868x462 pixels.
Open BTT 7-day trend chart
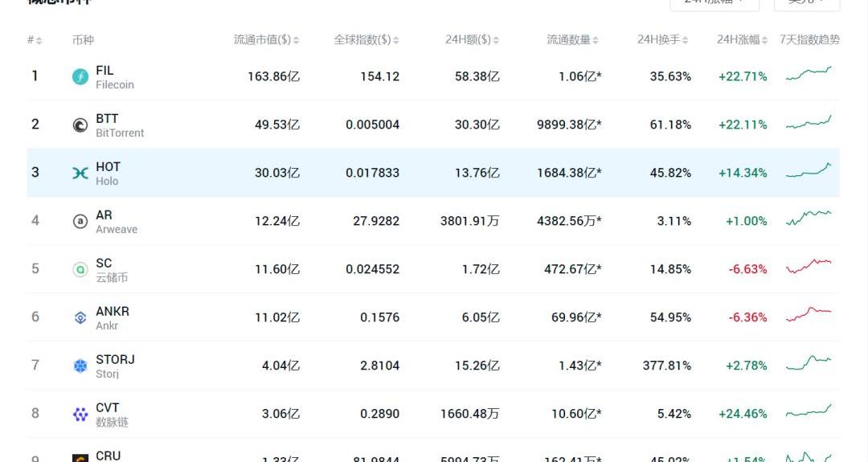point(809,121)
